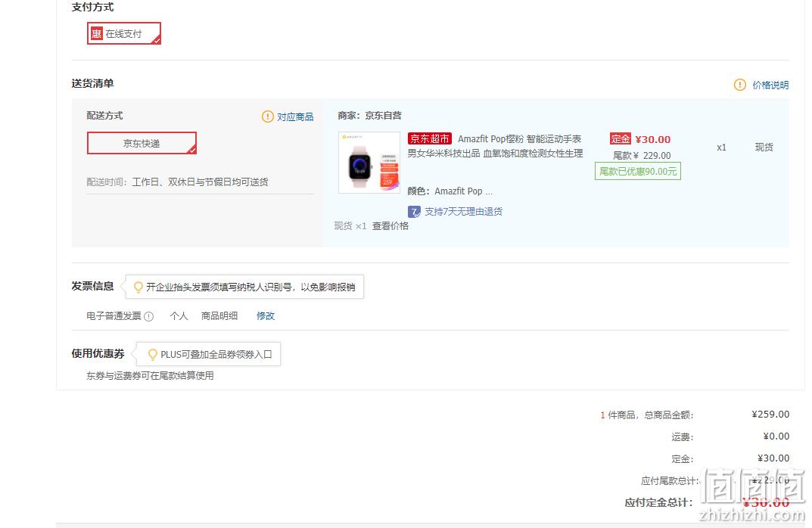This screenshot has height=528, width=812.
Task: Click the 价格说明 info icon
Action: pyautogui.click(x=740, y=85)
